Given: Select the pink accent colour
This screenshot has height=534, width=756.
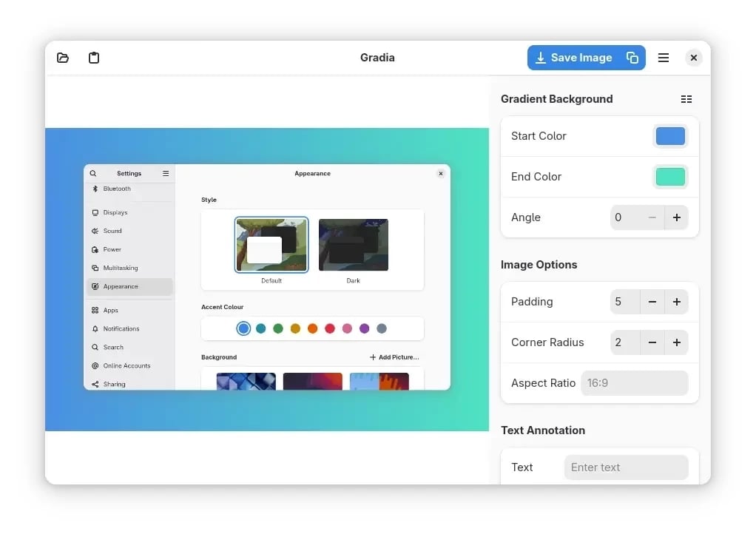Looking at the screenshot, I should tap(347, 328).
